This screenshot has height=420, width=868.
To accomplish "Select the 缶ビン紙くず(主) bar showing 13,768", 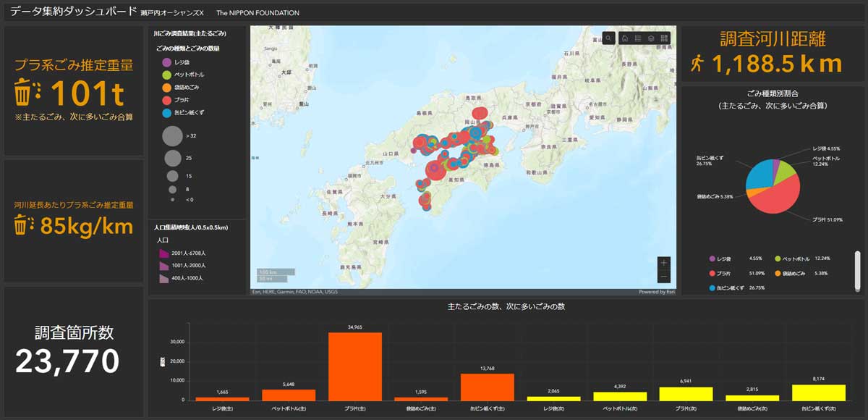I will [488, 387].
